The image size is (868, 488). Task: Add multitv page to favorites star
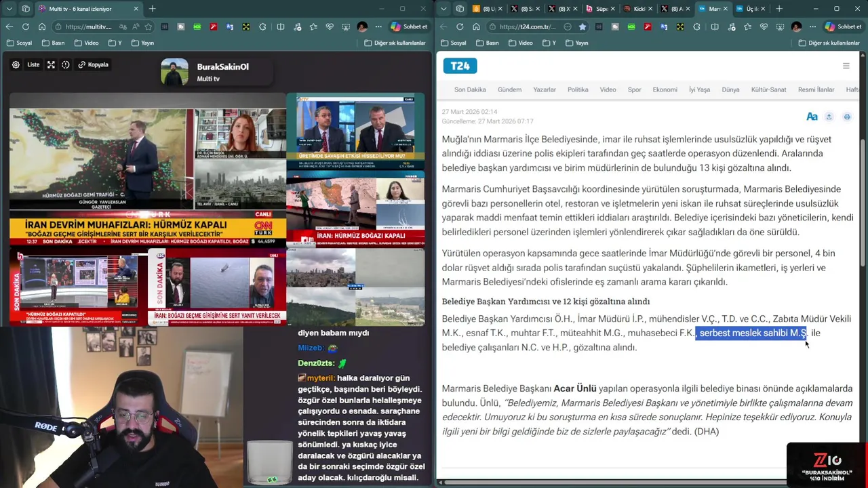(149, 26)
